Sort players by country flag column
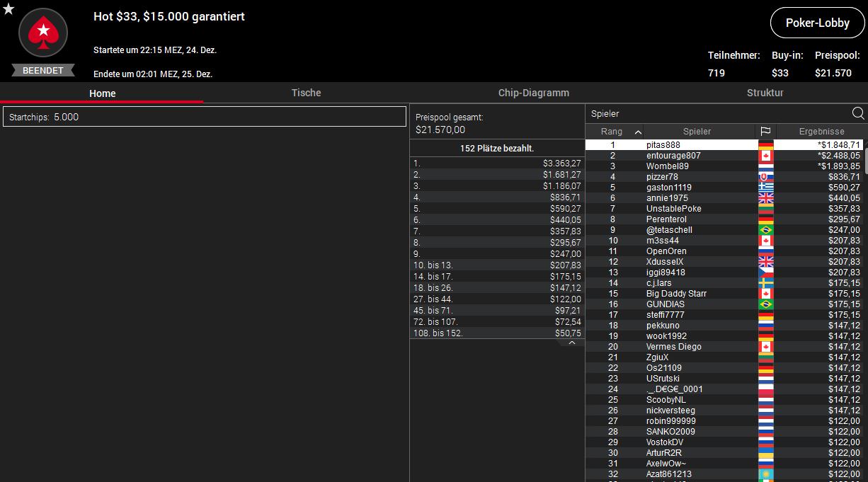The height and width of the screenshot is (482, 868). (x=765, y=132)
